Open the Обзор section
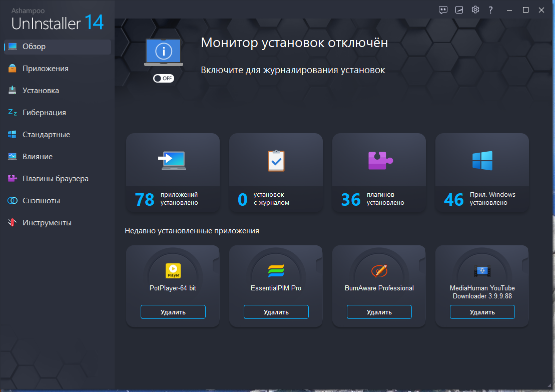 pos(58,47)
